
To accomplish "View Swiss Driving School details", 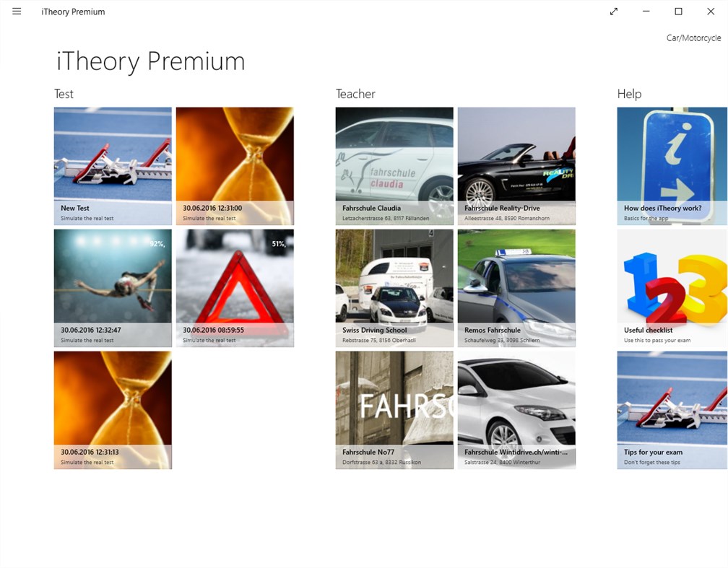I will tap(394, 287).
